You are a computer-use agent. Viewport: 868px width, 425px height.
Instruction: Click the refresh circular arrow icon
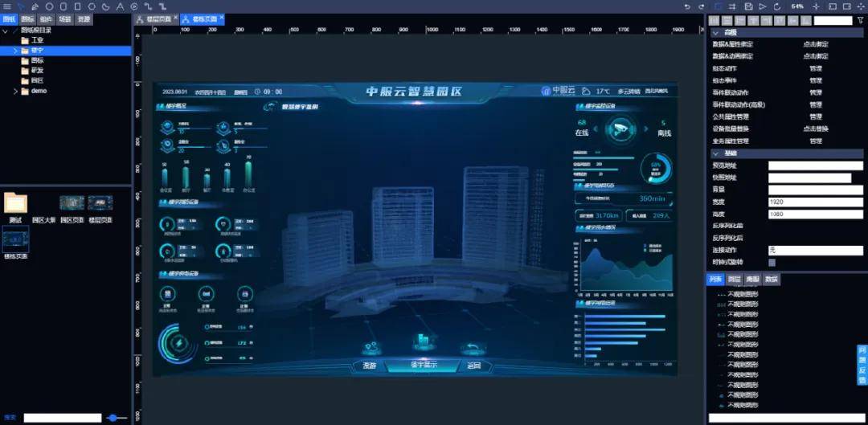[x=777, y=6]
